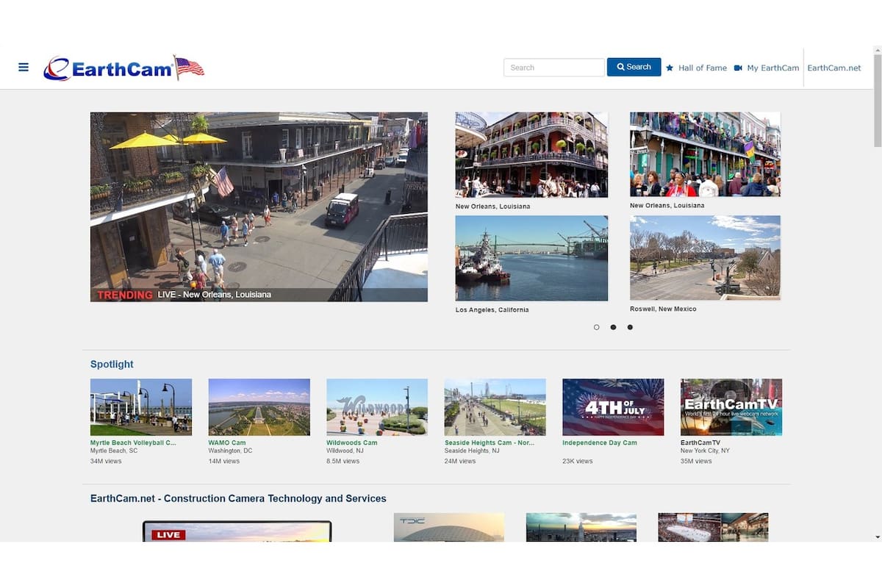Click the magnifier icon on the Search button
Image resolution: width=882 pixels, height=588 pixels.
click(x=621, y=67)
